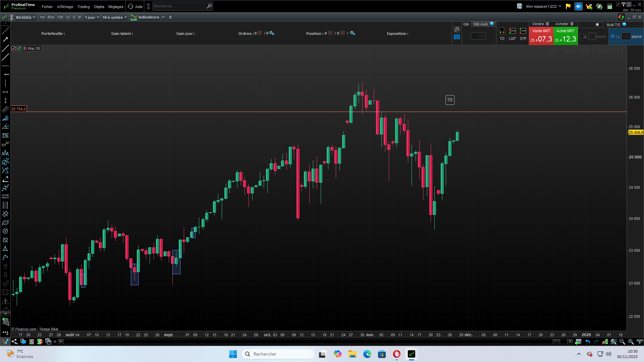The height and width of the screenshot is (362, 644).
Task: Select the STP stop order icon
Action: tap(523, 34)
